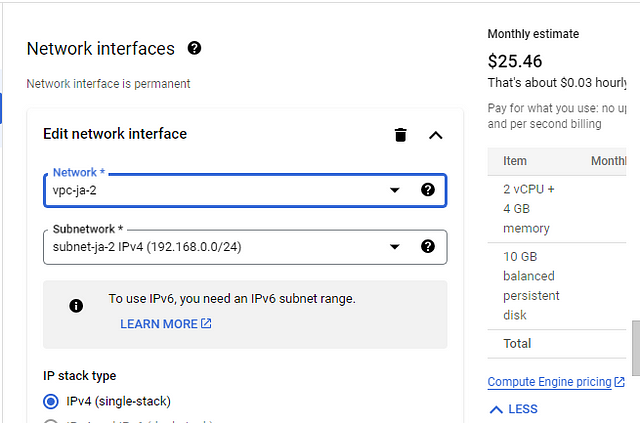This screenshot has width=640, height=423.
Task: Click the '2 vCPU + 4 GB memory' row
Action: pyautogui.click(x=557, y=209)
